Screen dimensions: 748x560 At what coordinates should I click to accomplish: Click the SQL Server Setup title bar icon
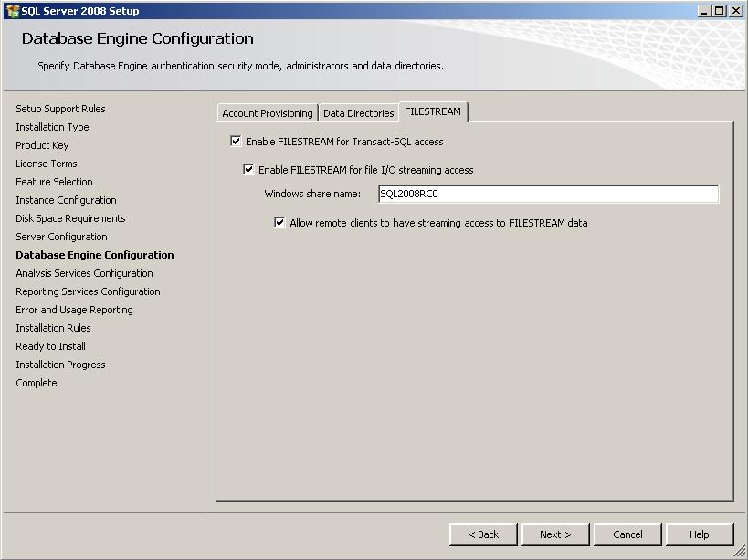coord(13,10)
